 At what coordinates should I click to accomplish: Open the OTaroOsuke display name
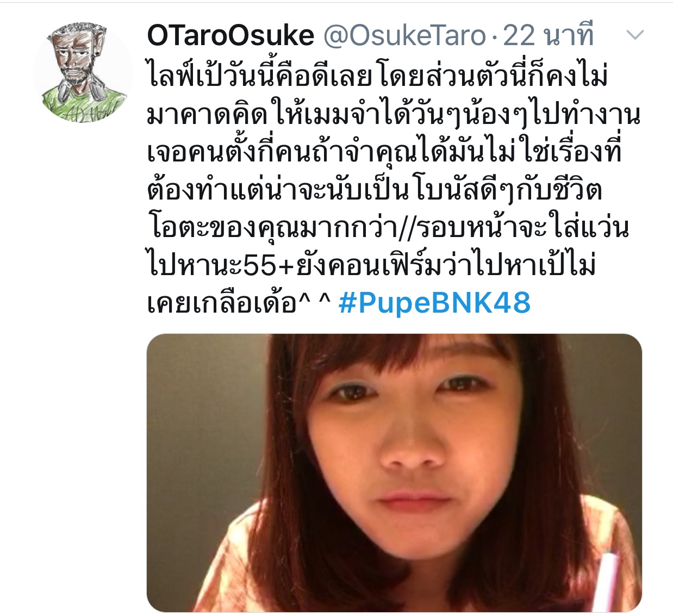(230, 36)
